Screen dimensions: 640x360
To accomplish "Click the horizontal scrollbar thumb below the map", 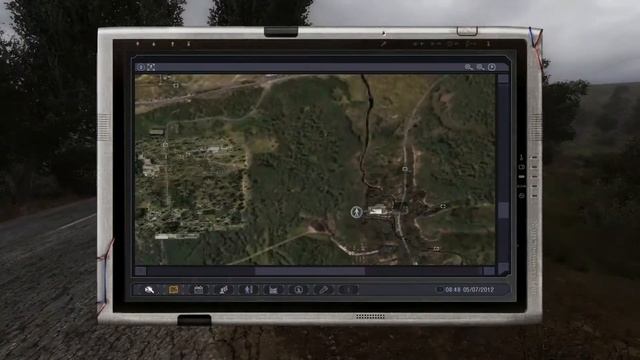I will click(x=310, y=271).
